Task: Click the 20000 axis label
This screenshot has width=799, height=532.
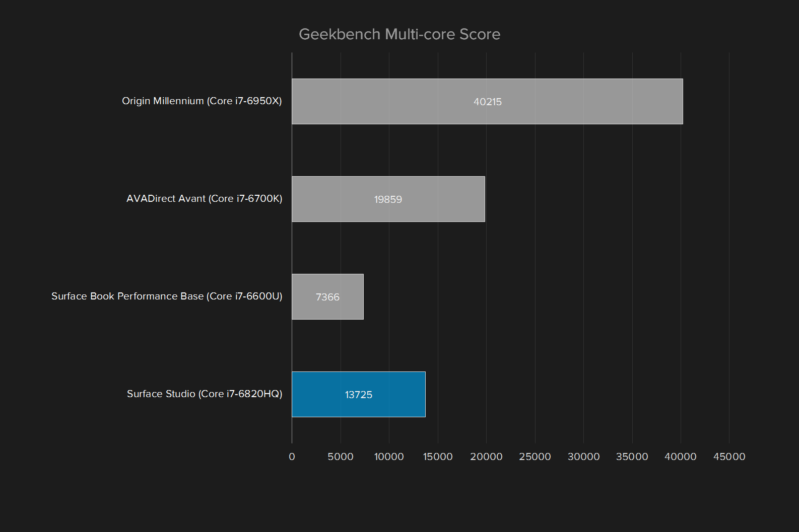Action: [486, 457]
